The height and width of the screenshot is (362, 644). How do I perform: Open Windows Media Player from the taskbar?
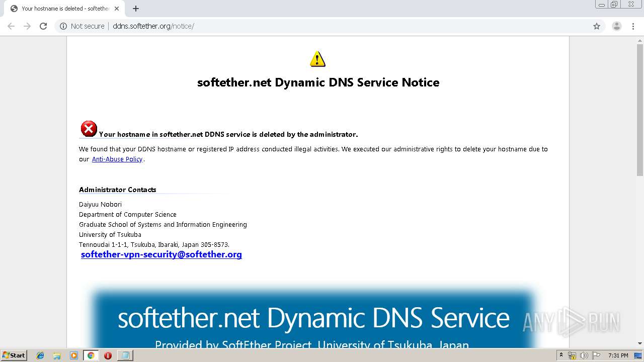click(74, 355)
